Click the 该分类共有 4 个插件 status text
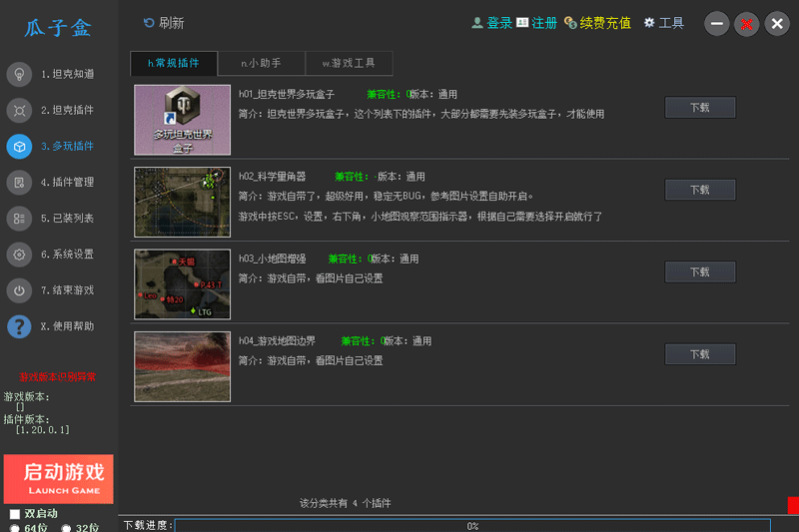Image resolution: width=799 pixels, height=532 pixels. [345, 503]
